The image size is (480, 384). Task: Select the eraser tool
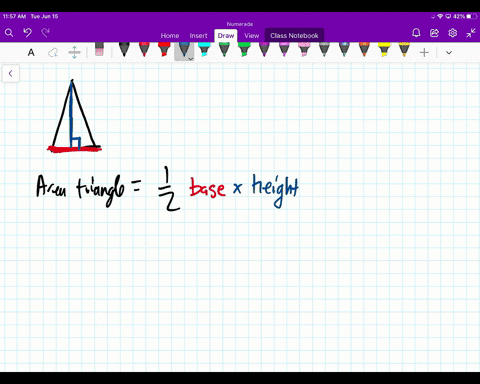99,49
